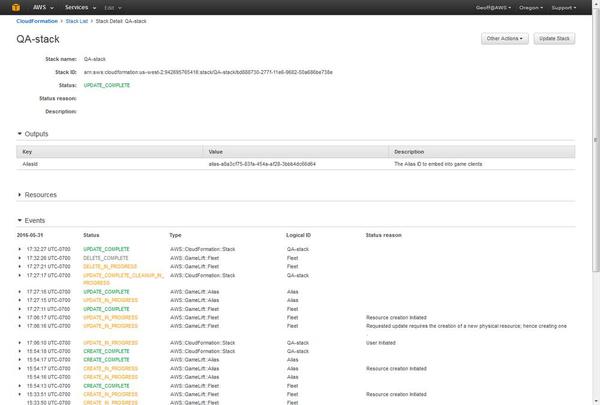Click the Description column header in Outputs

pyautogui.click(x=482, y=152)
